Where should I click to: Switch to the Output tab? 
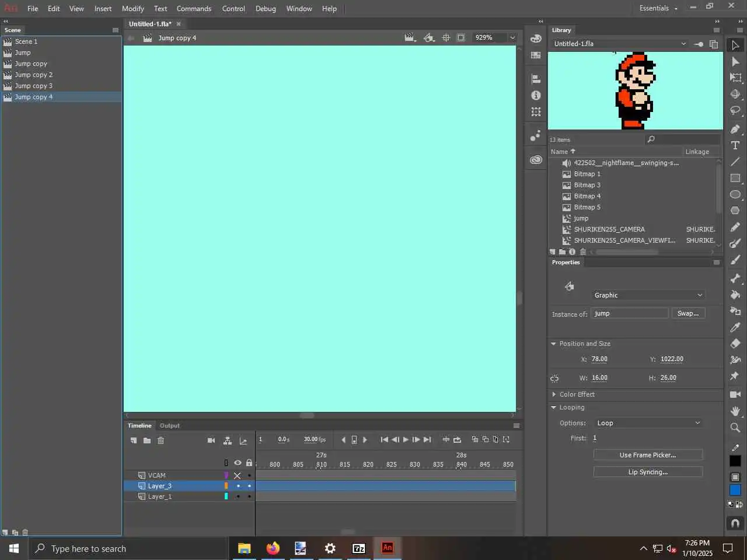coord(170,426)
